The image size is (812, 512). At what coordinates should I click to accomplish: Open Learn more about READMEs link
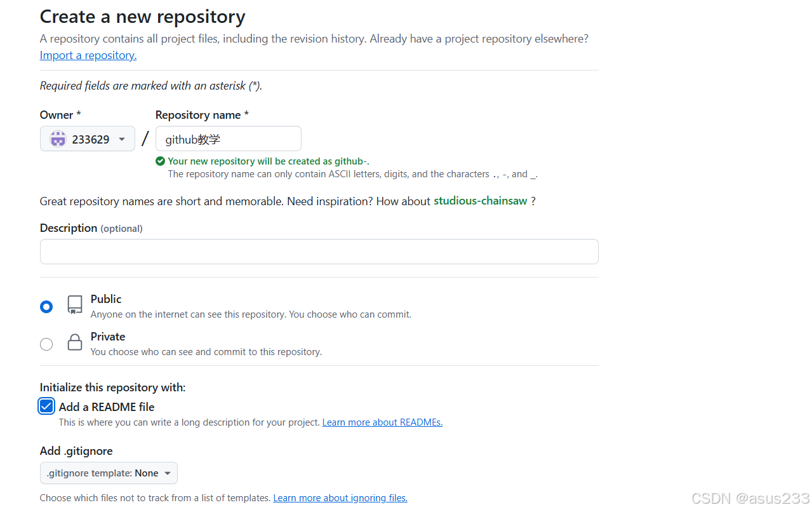click(382, 422)
